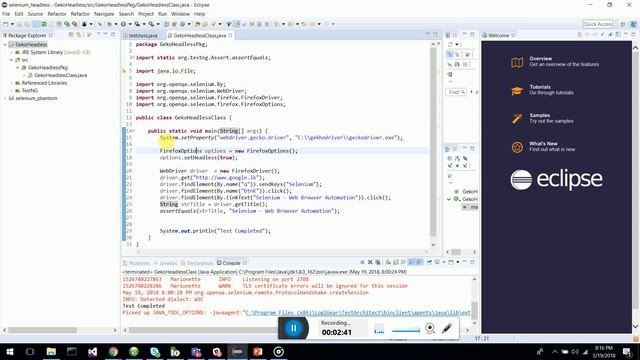This screenshot has width=640, height=360.
Task: Open Windows Start menu
Action: pos(9,351)
